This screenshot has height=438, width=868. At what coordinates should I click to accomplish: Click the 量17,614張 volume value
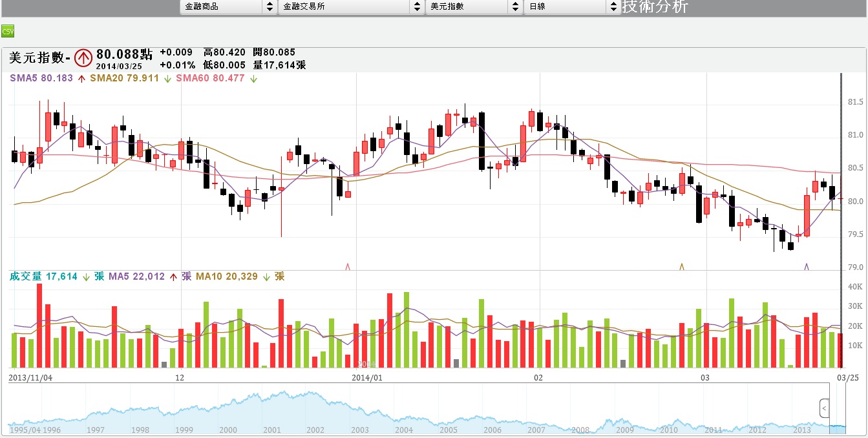(x=279, y=65)
